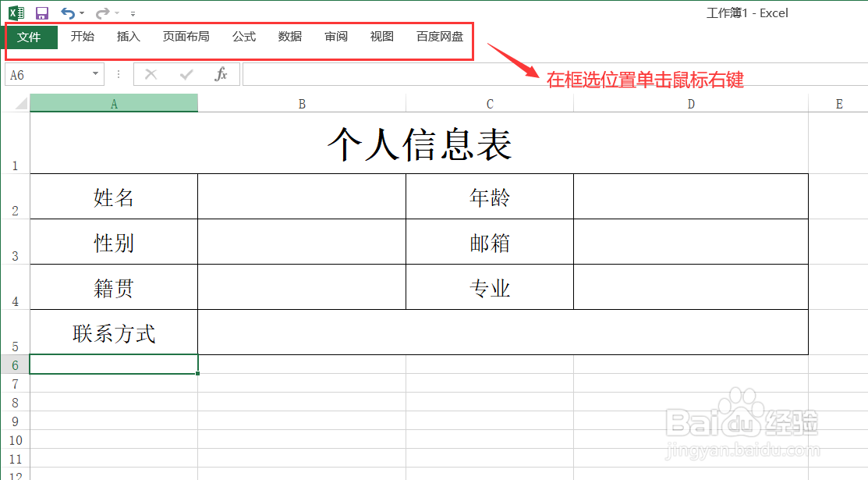This screenshot has width=868, height=480.
Task: Click the confirm checkmark formula button
Action: click(186, 74)
